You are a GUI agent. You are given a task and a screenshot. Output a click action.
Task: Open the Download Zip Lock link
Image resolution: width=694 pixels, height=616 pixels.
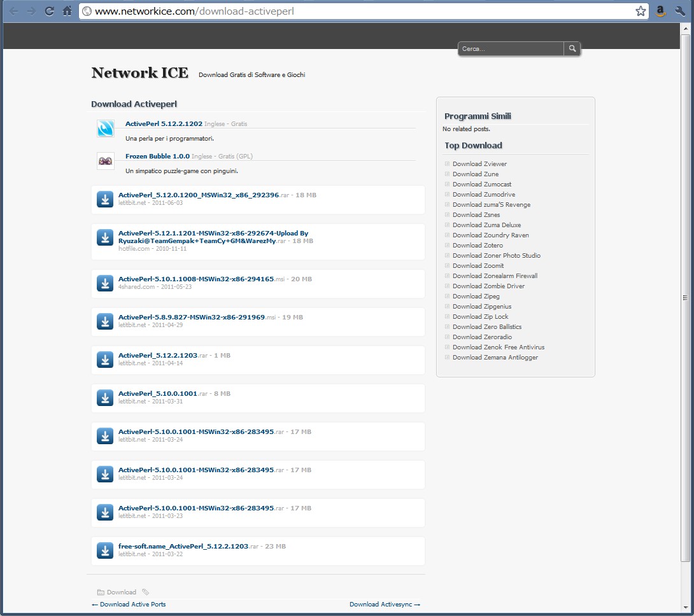pos(480,316)
